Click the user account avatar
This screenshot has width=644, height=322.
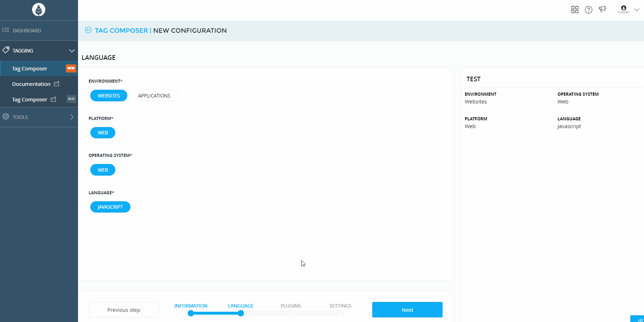coord(624,9)
